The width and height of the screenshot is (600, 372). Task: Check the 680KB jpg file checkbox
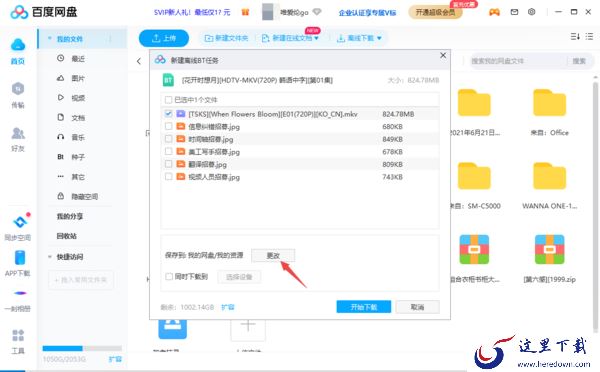(x=168, y=126)
